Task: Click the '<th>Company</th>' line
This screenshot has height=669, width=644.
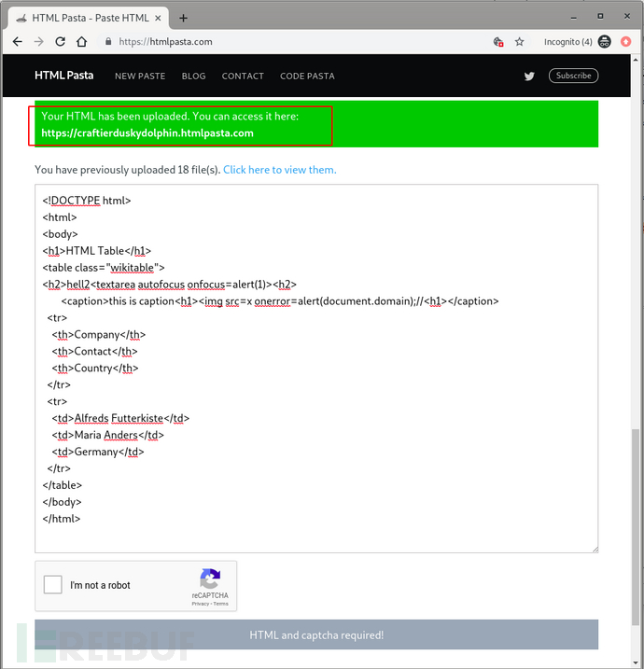Action: (x=99, y=334)
